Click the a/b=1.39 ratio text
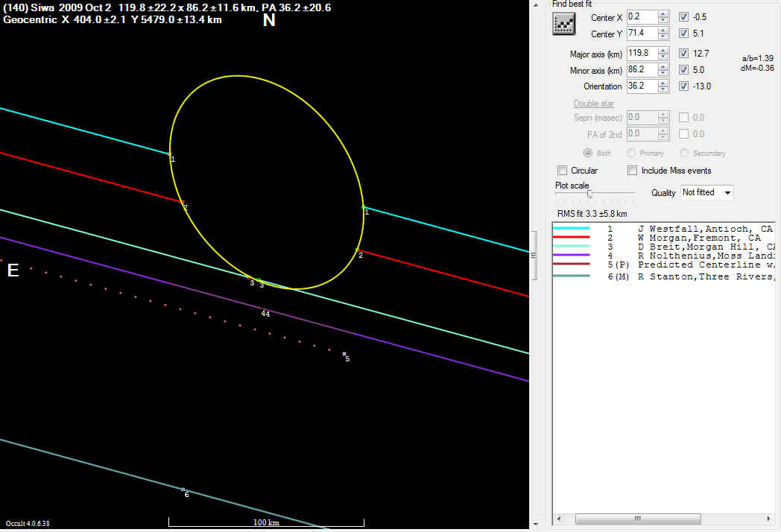781x532 pixels. 758,58
